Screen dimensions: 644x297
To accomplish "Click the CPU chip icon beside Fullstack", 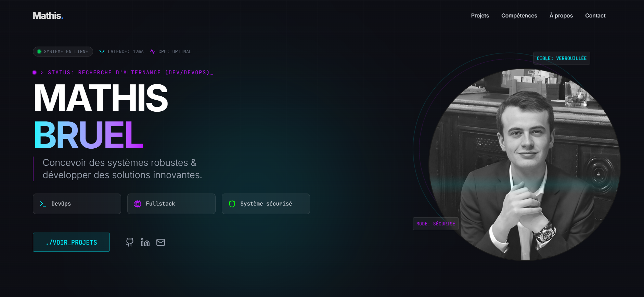I will pyautogui.click(x=138, y=204).
